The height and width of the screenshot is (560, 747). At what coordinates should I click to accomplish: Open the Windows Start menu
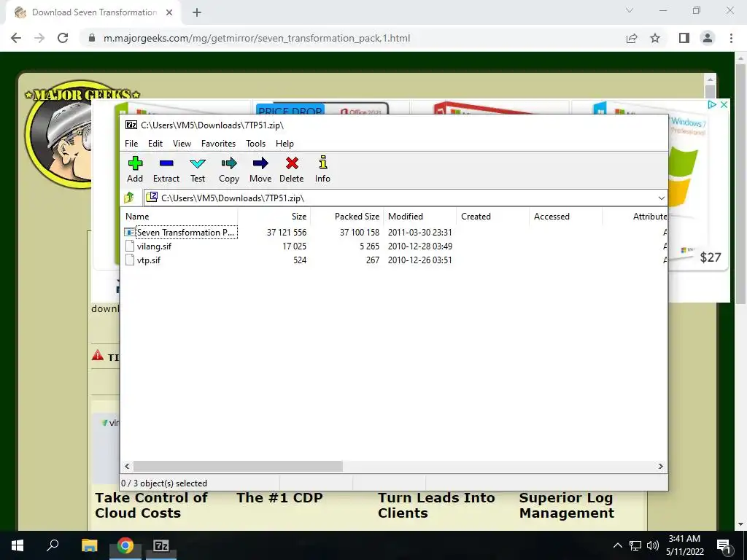18,545
